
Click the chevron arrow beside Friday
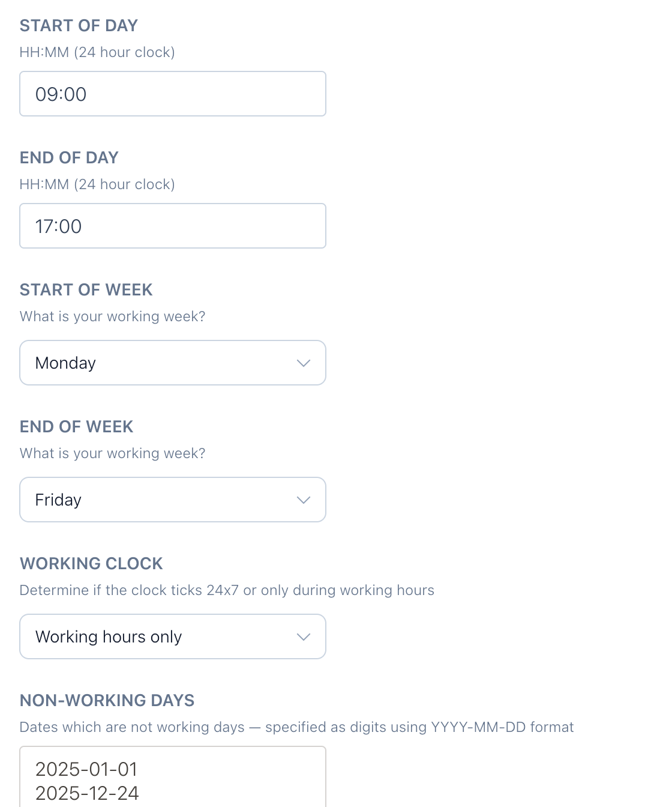pyautogui.click(x=304, y=500)
